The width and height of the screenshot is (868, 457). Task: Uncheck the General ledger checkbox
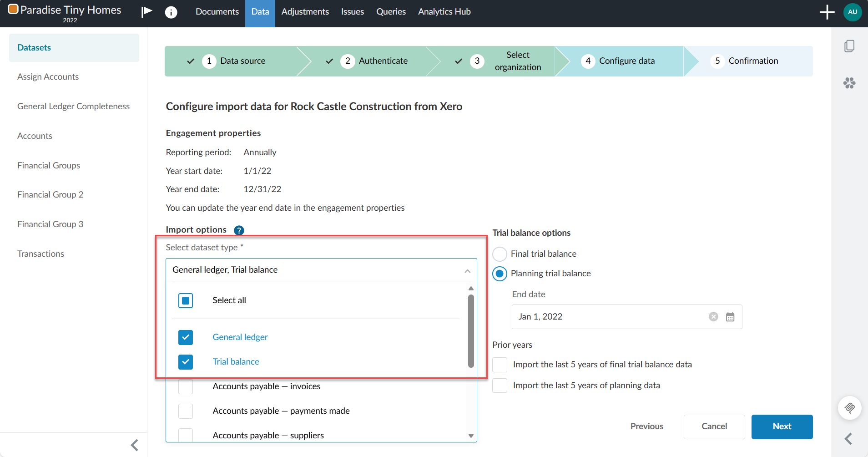tap(185, 337)
